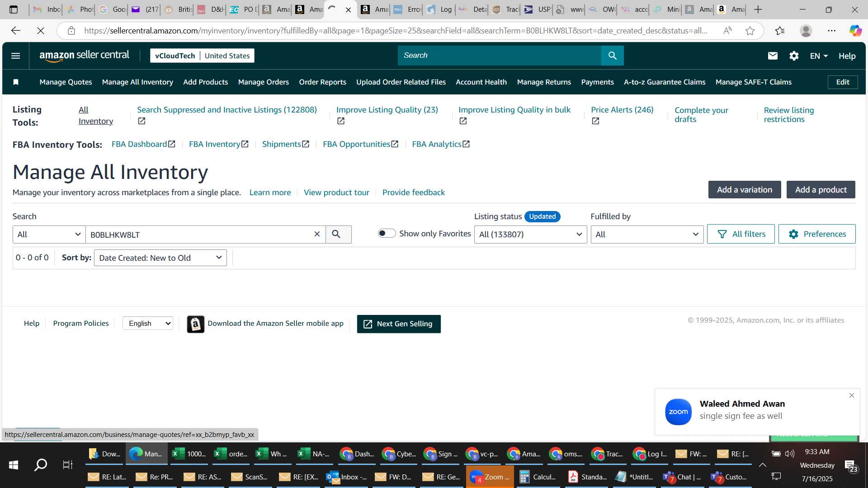Screen dimensions: 868x488
Task: Open browser settings ellipsis menu
Action: pos(831,31)
